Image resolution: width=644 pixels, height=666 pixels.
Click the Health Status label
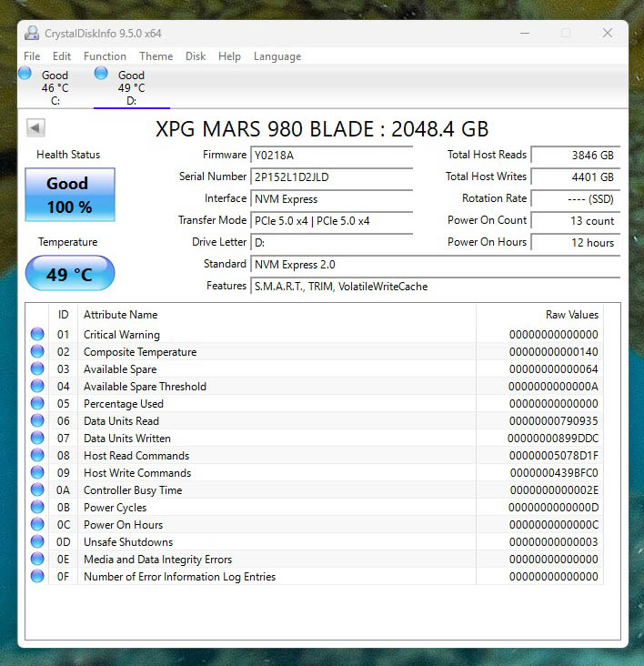click(68, 155)
